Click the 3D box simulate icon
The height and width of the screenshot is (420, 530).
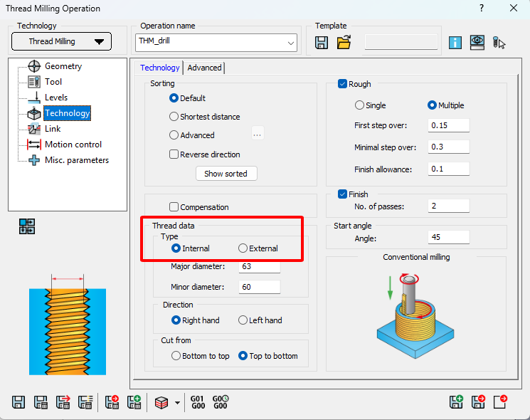pyautogui.click(x=161, y=402)
